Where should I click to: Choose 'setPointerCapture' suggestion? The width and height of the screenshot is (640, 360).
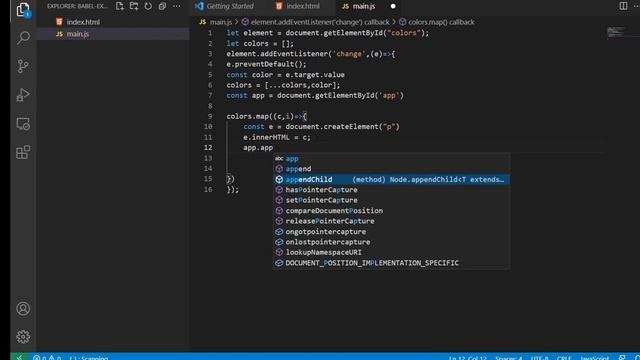391,200
